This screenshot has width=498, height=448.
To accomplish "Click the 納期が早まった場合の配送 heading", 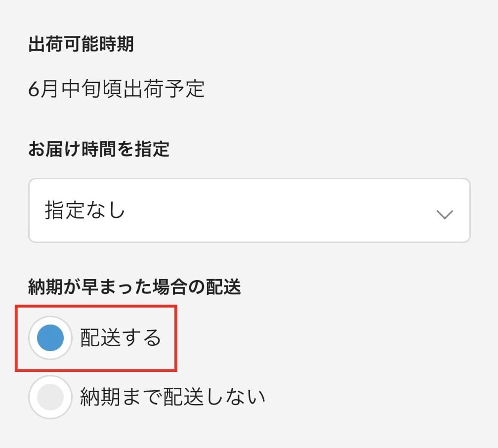I will pos(134,287).
